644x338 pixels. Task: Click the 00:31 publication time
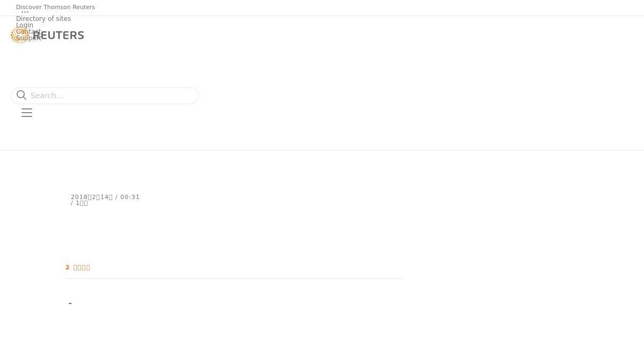coord(130,197)
